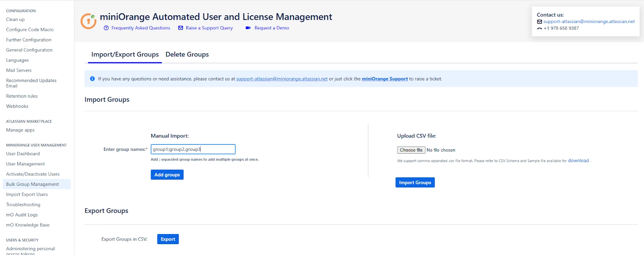Click the 'Export Groups in CSV:' label
Image resolution: width=644 pixels, height=255 pixels.
click(x=124, y=239)
